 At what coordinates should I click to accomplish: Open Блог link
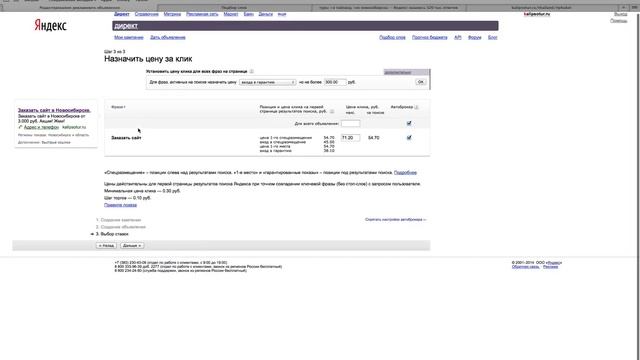pyautogui.click(x=492, y=38)
